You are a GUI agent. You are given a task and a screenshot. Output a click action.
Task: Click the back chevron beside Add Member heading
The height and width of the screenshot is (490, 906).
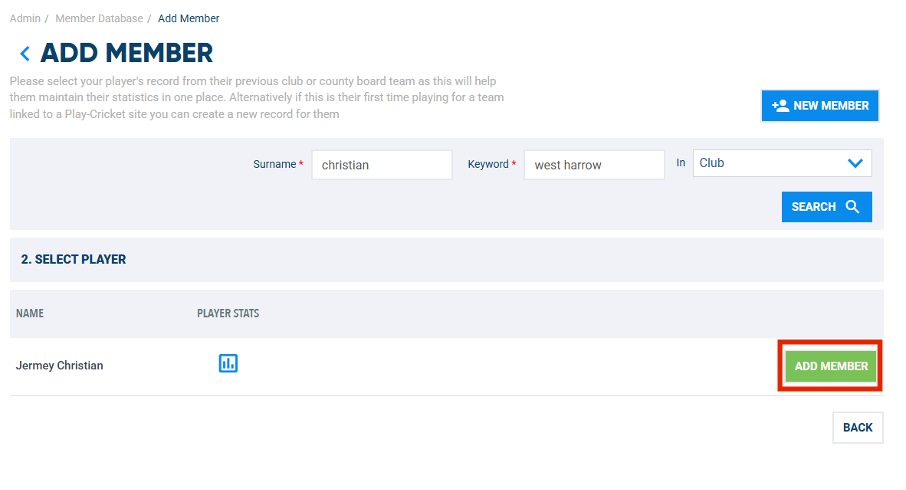[25, 54]
